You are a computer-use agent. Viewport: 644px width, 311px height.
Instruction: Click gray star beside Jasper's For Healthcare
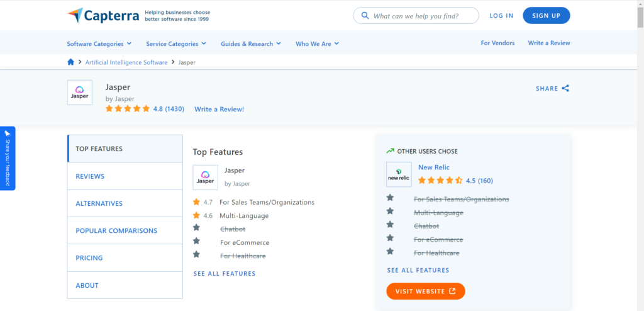tap(196, 254)
